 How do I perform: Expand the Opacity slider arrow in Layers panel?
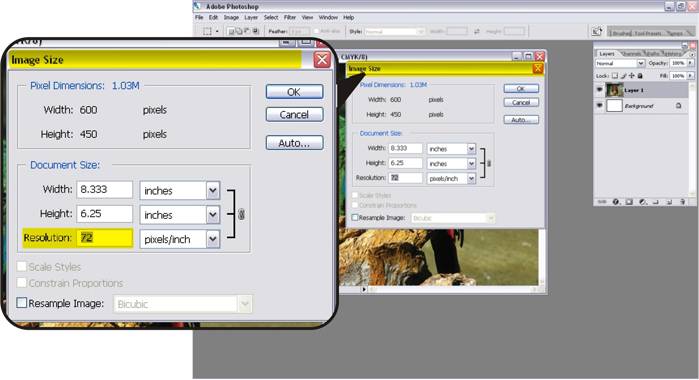690,63
